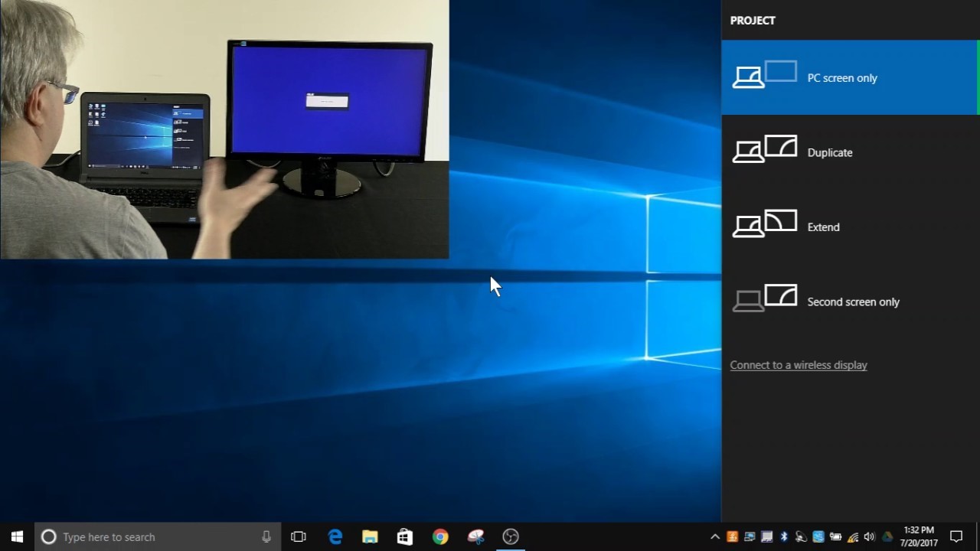980x551 pixels.
Task: Switch to Second screen only
Action: pyautogui.click(x=850, y=302)
